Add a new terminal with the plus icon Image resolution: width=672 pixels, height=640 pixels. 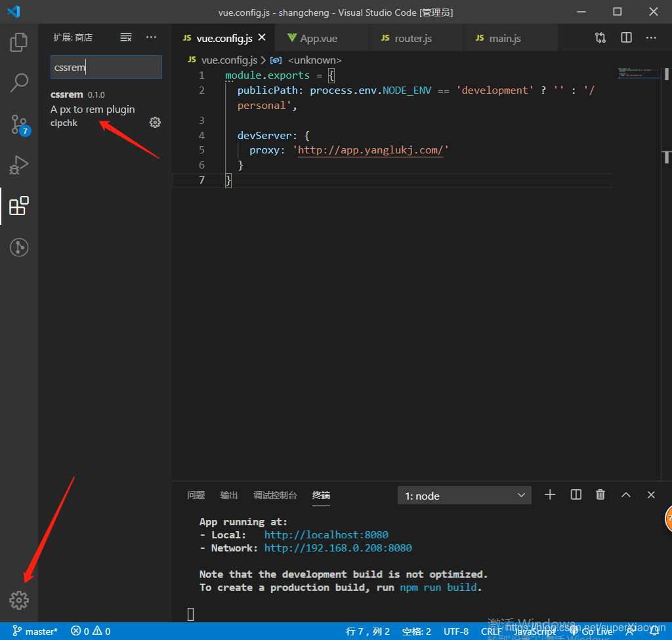550,494
